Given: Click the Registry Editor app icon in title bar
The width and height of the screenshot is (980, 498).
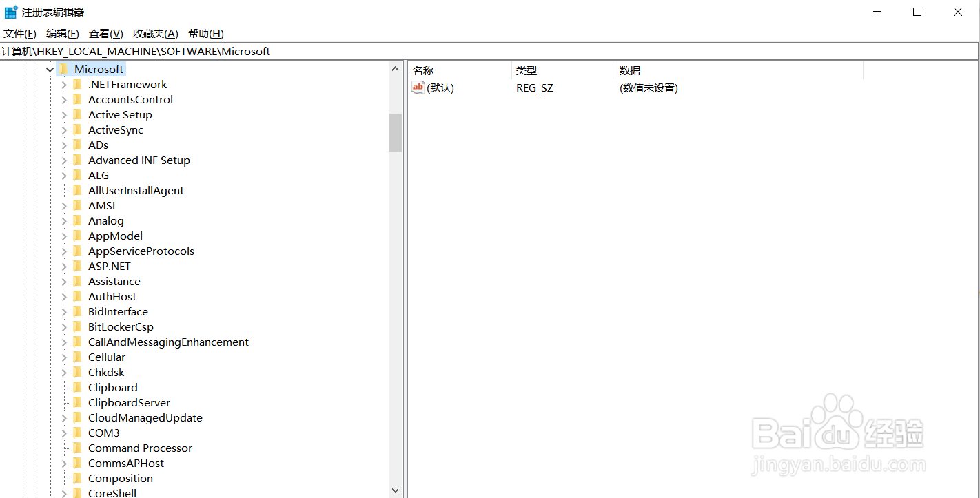Looking at the screenshot, I should [11, 12].
